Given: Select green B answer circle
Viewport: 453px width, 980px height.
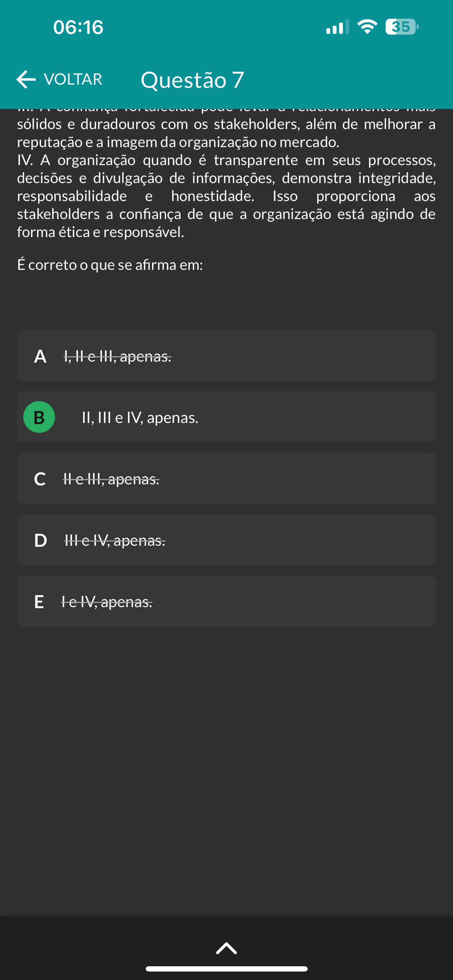Looking at the screenshot, I should click(x=39, y=417).
